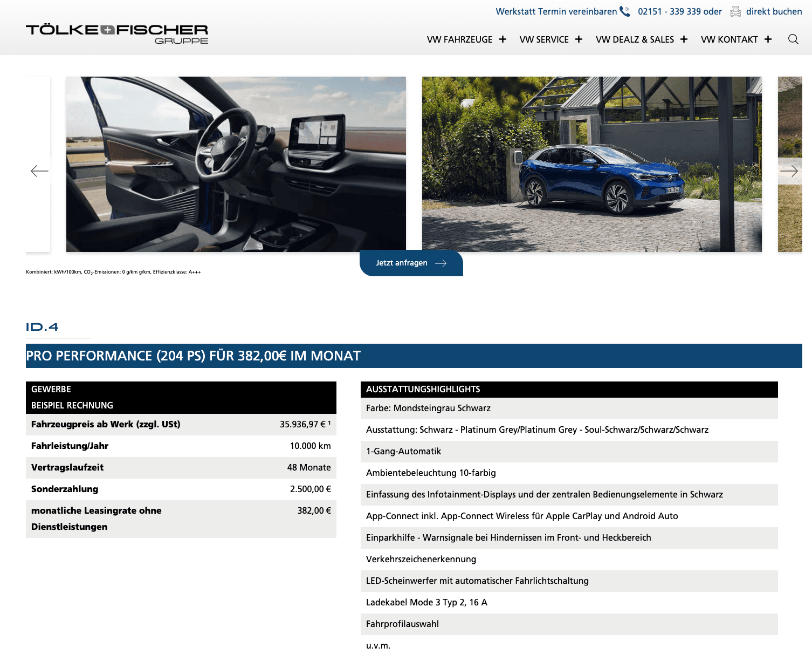
Task: Click GEWERBE table header
Action: (x=51, y=389)
